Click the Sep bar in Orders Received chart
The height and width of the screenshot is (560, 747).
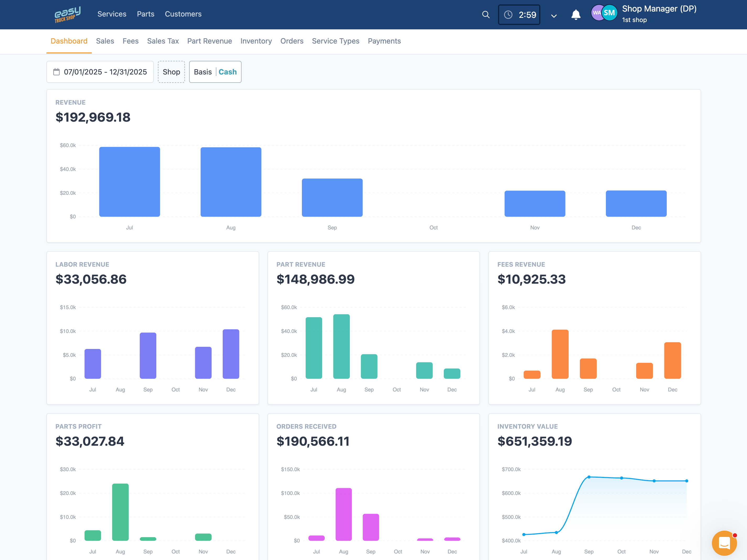(x=370, y=527)
